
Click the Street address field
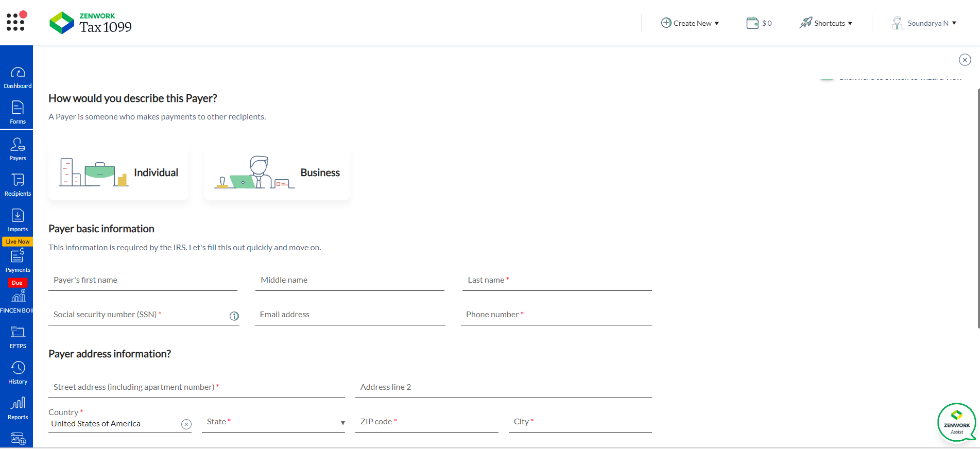tap(197, 387)
